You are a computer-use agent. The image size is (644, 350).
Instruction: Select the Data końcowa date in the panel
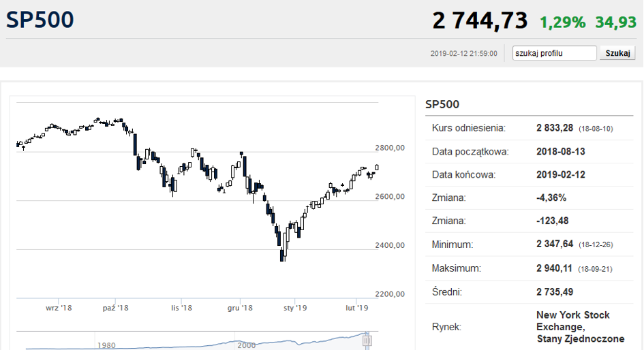click(561, 174)
